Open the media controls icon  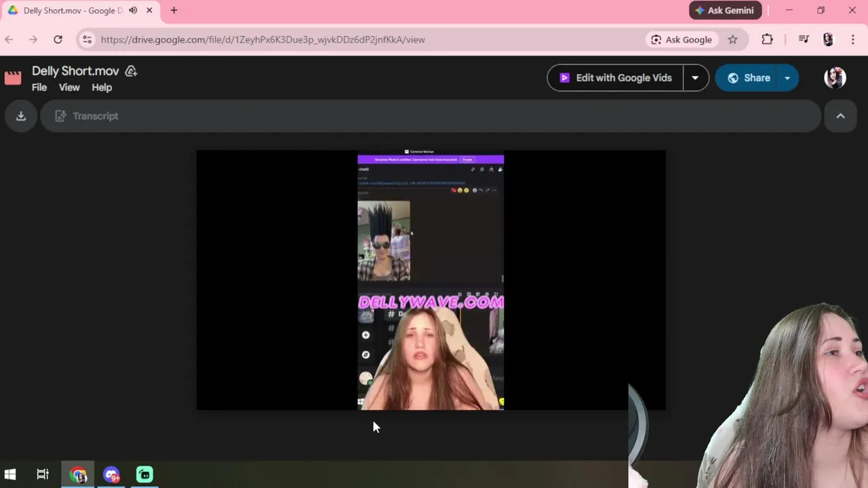point(804,39)
